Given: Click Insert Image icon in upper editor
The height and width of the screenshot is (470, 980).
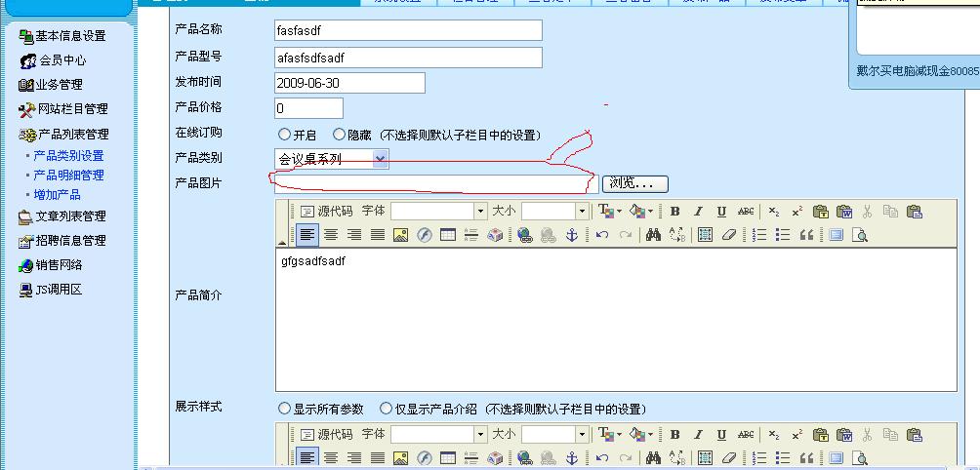Looking at the screenshot, I should 400,235.
